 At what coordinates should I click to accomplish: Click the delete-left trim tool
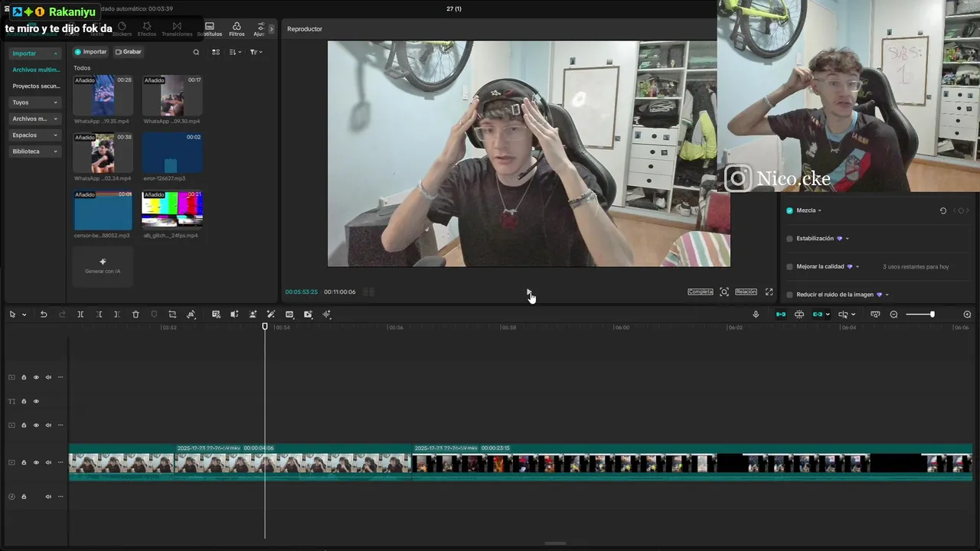coord(99,315)
